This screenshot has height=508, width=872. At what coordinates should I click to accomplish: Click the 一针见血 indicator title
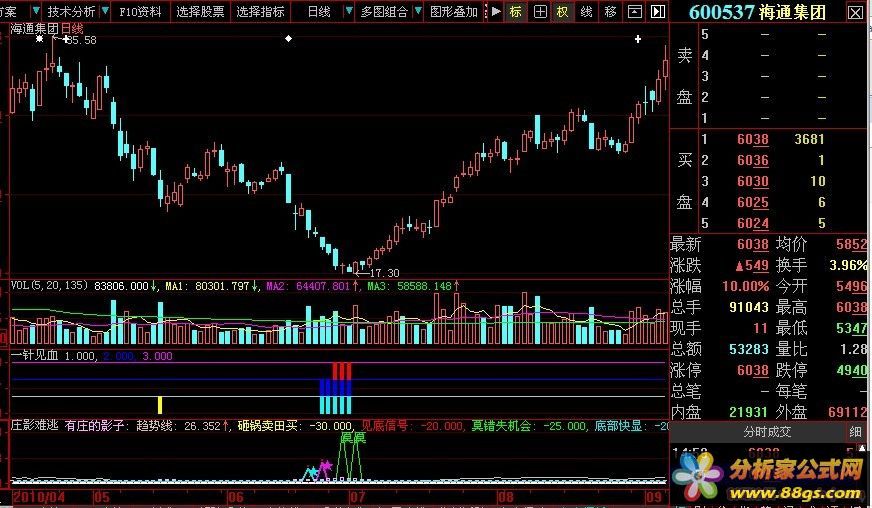[x=34, y=356]
